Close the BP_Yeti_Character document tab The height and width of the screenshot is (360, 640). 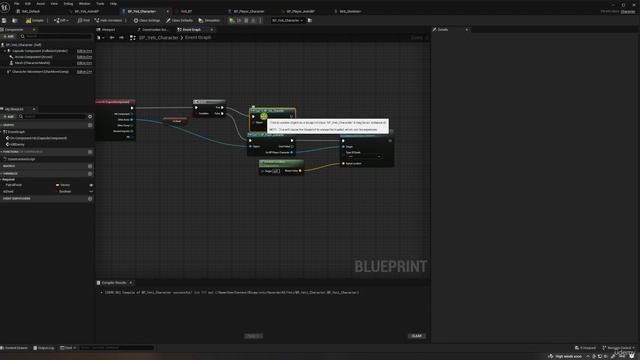coord(167,11)
